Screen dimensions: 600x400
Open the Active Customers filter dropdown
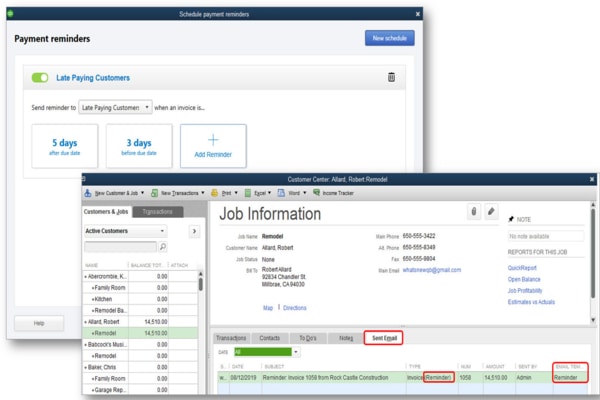coord(125,231)
